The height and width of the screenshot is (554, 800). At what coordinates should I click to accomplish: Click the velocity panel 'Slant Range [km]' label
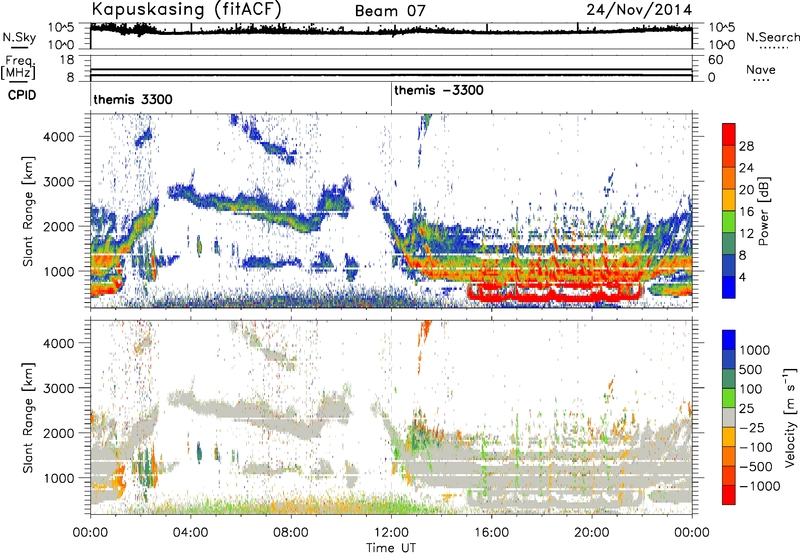[x=28, y=418]
